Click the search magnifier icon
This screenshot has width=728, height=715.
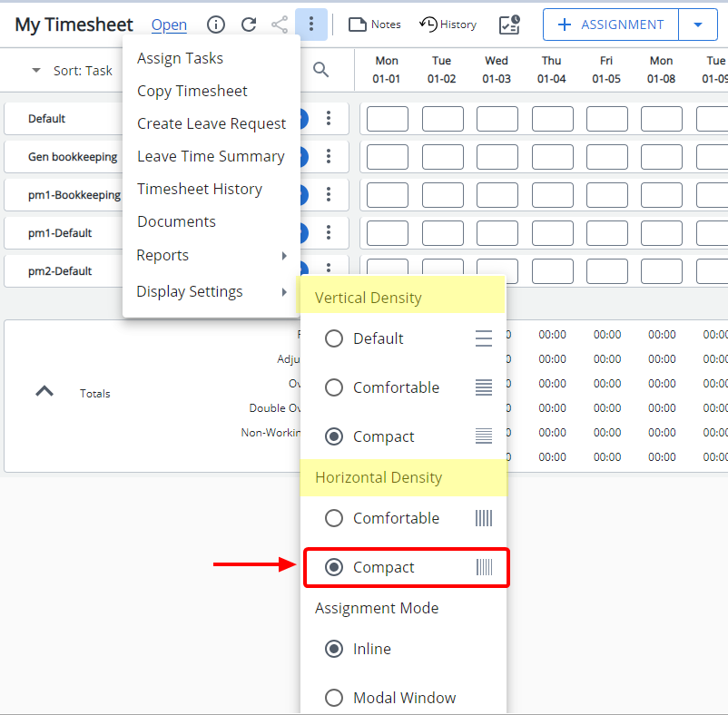tap(321, 70)
